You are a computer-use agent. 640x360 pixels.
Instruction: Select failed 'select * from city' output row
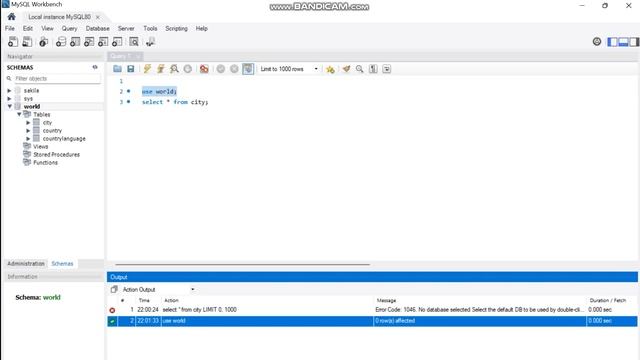tap(372, 310)
